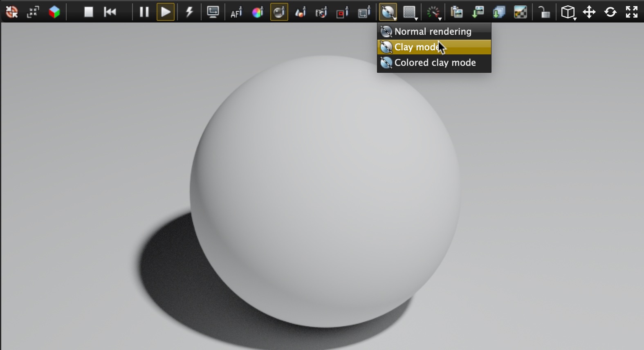Select the object picker with cone icon

[x=301, y=12]
